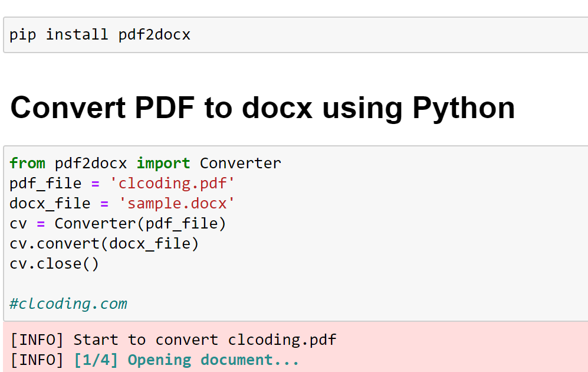Screen dimensions: 588x372
Task: Click the 'from' keyword in code
Action: [x=27, y=164]
